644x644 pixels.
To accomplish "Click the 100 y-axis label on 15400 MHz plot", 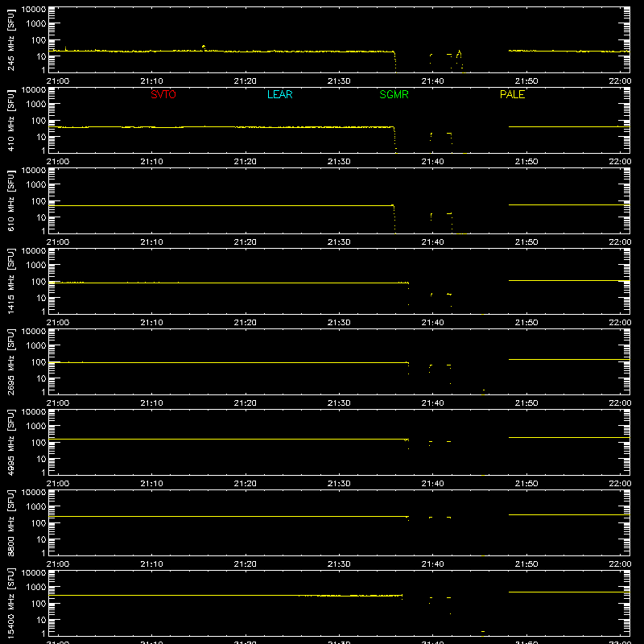I will pyautogui.click(x=39, y=604).
